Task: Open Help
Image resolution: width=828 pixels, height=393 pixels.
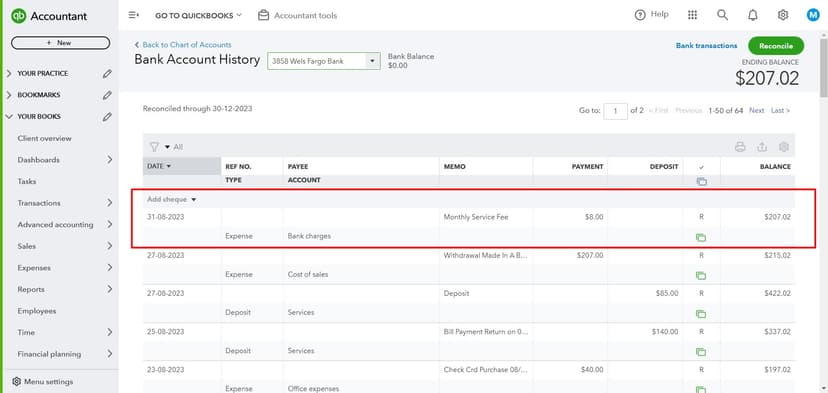Action: [652, 15]
